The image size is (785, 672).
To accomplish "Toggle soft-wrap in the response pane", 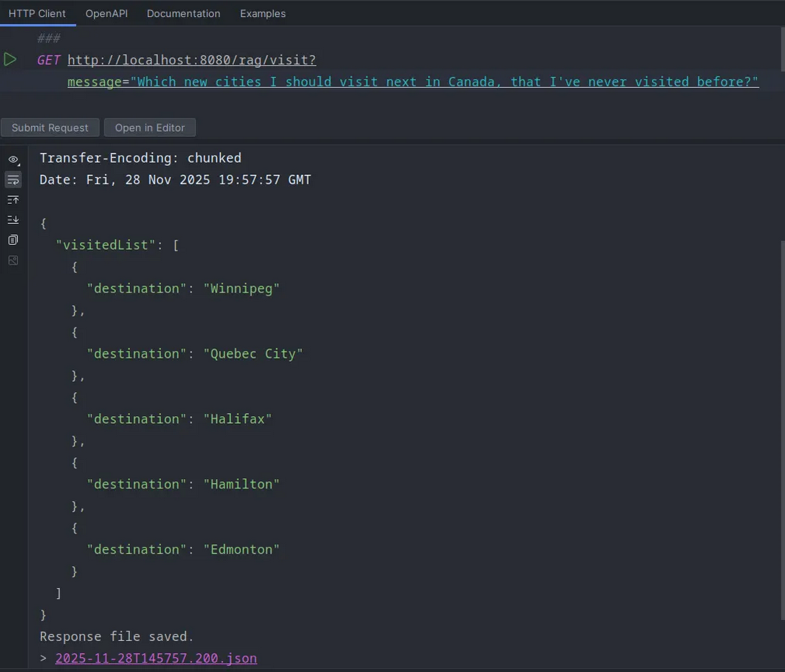I will point(13,180).
